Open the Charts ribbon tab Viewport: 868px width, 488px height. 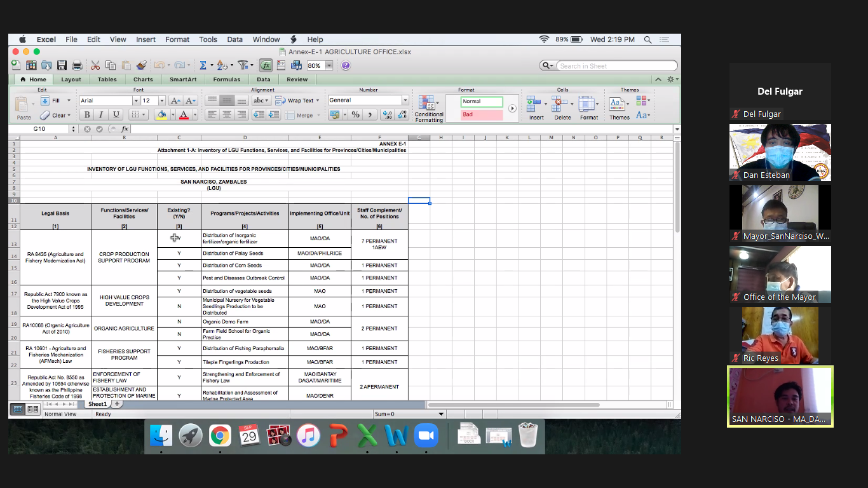click(143, 79)
